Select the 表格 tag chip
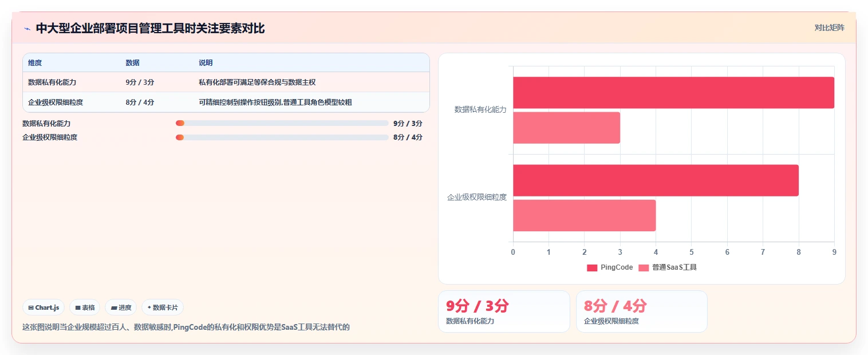The image size is (868, 355). pyautogui.click(x=85, y=307)
